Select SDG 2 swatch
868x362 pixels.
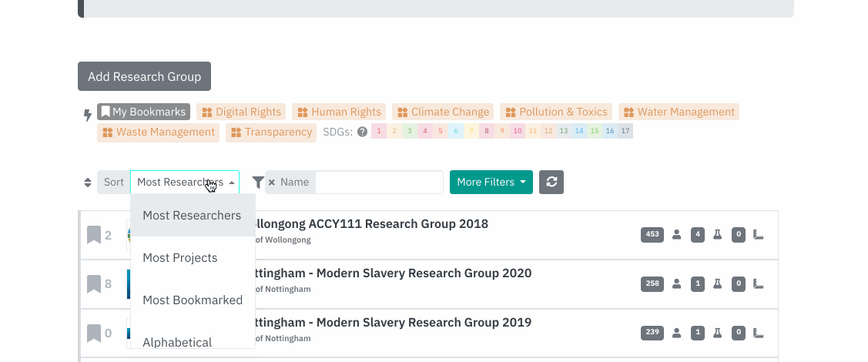point(394,131)
